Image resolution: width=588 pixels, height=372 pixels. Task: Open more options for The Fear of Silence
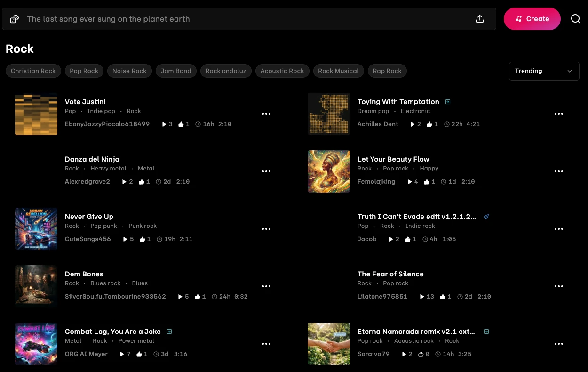click(x=559, y=286)
